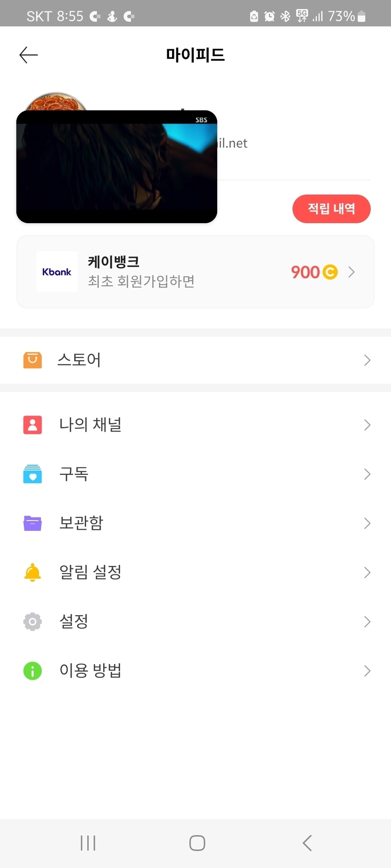
Task: Open the points history (적립 내역) button
Action: (331, 209)
